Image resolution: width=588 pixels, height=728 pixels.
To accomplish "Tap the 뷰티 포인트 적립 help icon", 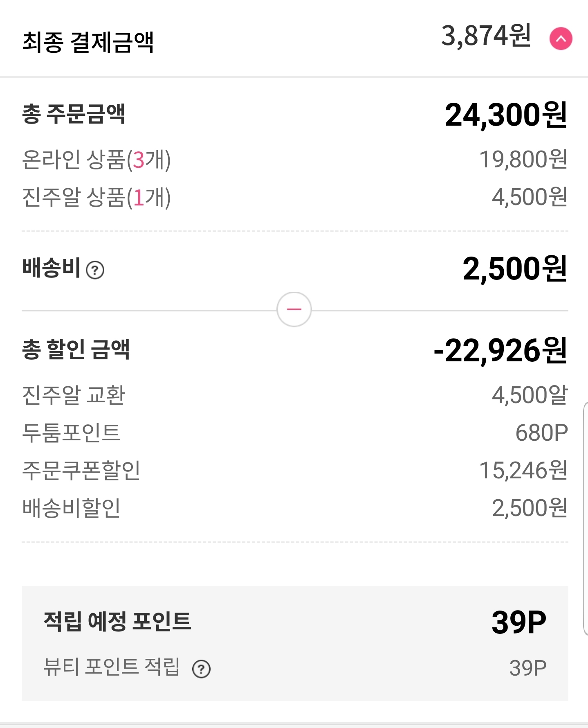I will (201, 669).
